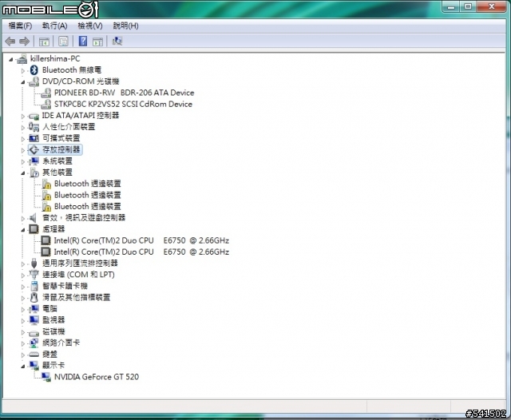
Task: Click the show/hide console tree toolbar icon
Action: [44, 42]
